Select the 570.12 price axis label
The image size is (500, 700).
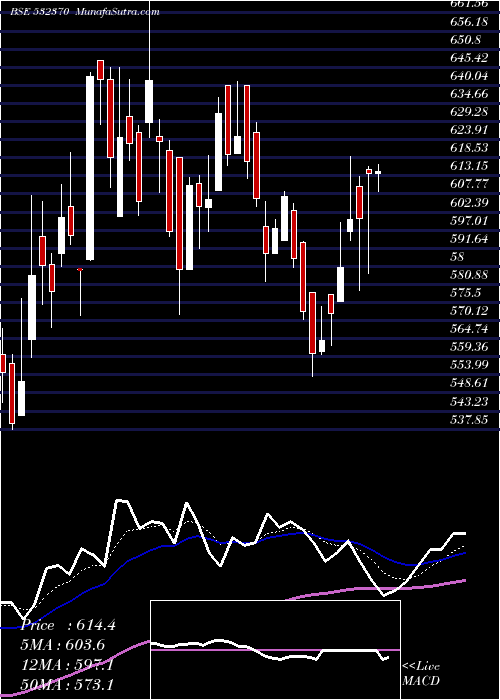(x=468, y=311)
